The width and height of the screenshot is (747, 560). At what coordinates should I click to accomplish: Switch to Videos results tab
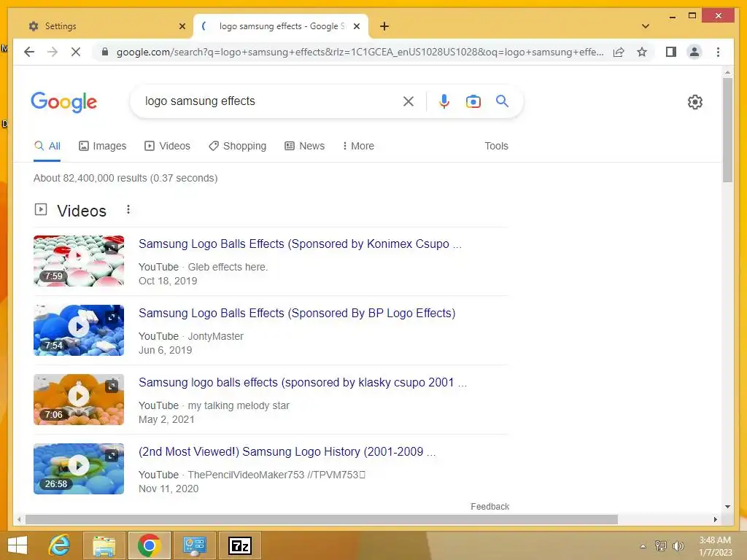coord(167,146)
